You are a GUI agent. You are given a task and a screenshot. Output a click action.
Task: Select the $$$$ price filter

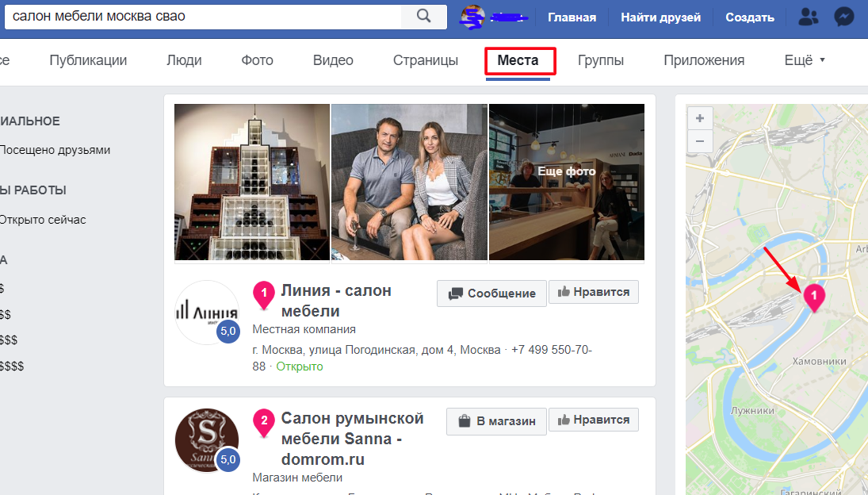point(12,366)
